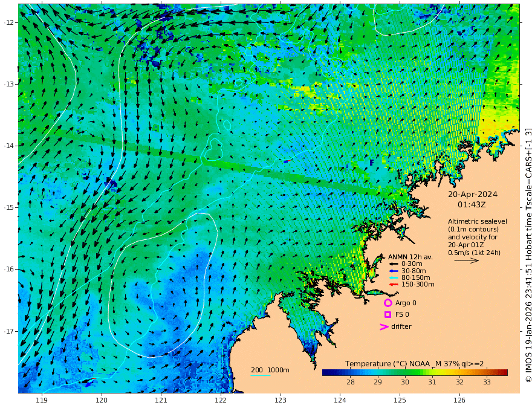This screenshot has height=411, width=532.
Task: Click the 0.5m/s velocity scale arrow
Action: (x=467, y=261)
